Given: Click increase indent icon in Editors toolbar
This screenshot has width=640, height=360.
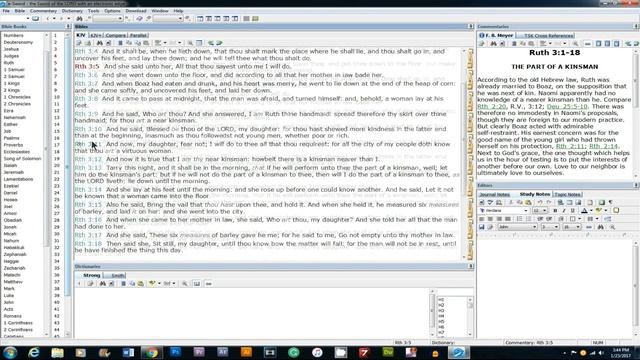Looking at the screenshot, I should (x=549, y=219).
